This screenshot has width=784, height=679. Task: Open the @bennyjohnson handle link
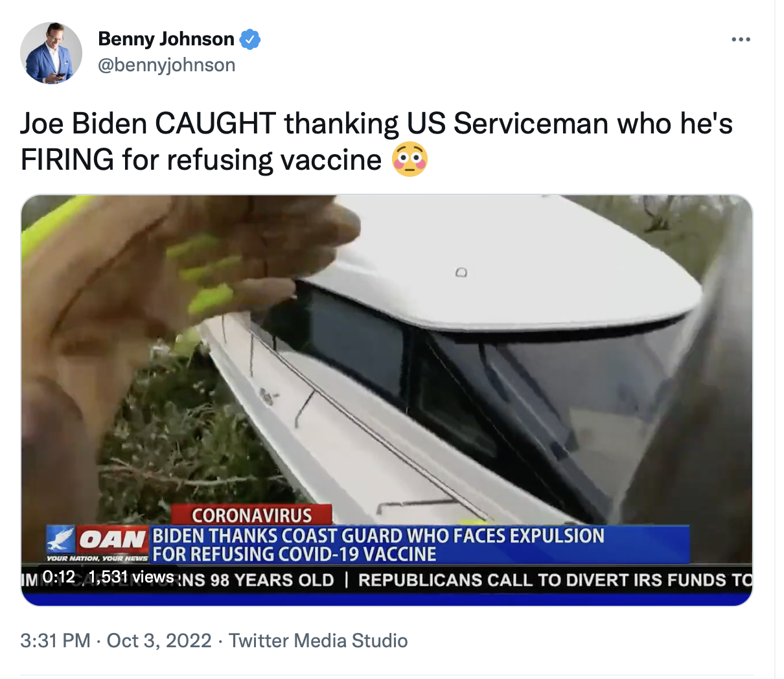[x=167, y=65]
